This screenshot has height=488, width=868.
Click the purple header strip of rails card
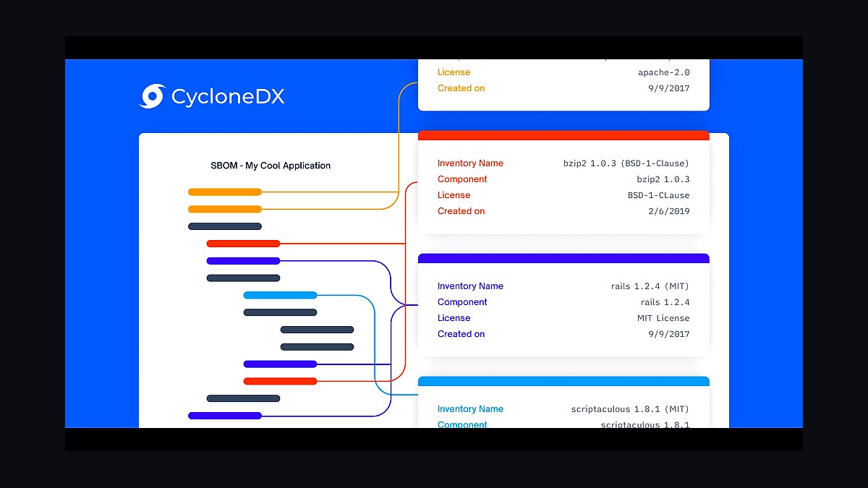pos(563,258)
